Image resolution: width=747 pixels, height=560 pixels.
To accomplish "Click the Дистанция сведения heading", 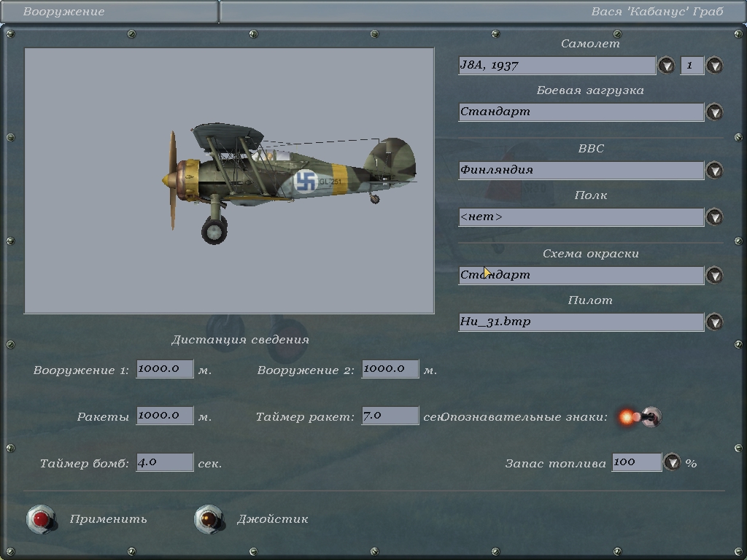I will (x=240, y=340).
